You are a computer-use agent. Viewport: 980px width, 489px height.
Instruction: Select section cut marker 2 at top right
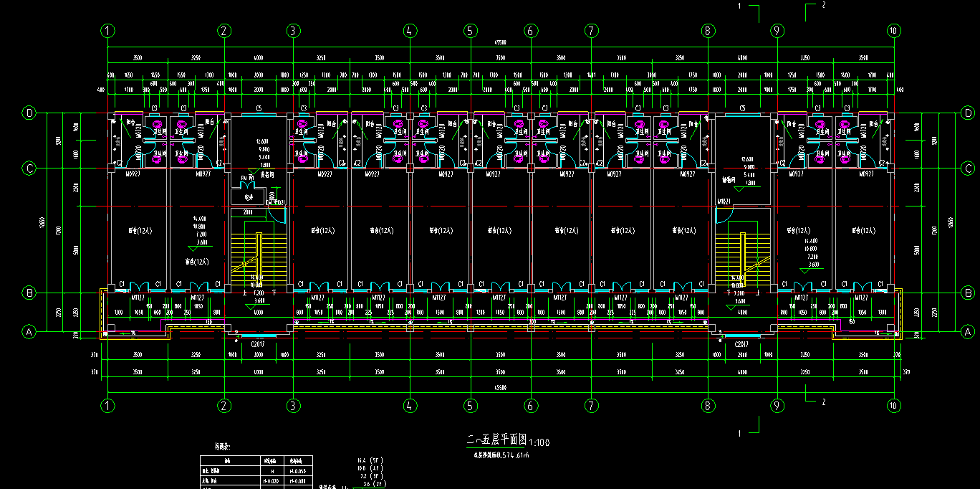824,5
